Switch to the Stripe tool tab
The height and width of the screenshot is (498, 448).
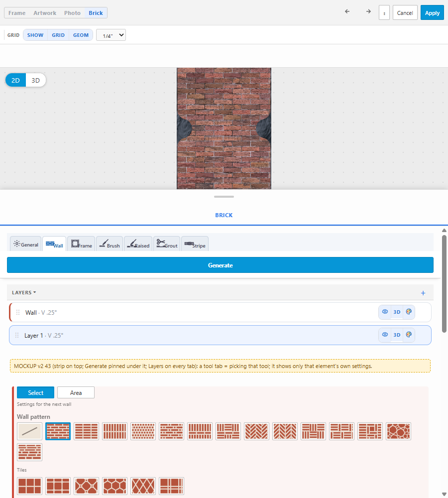(195, 244)
